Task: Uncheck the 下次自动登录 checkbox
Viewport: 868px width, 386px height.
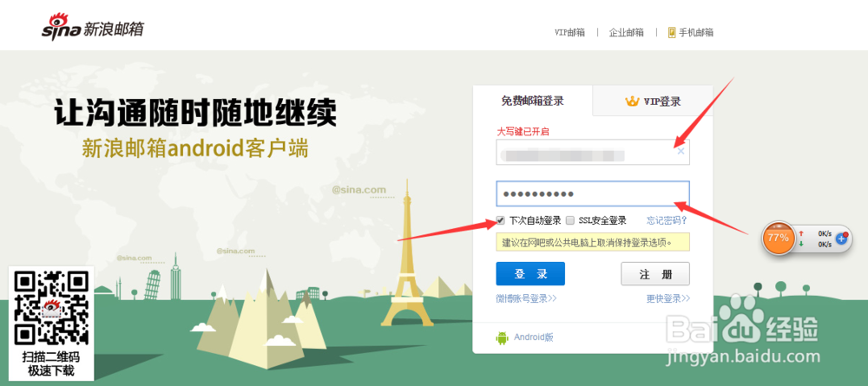Action: pos(501,220)
